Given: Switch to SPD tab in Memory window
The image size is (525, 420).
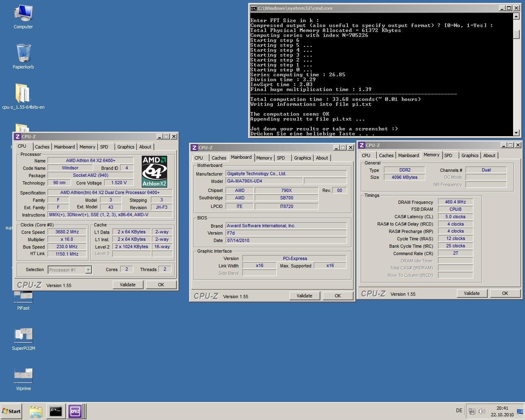Looking at the screenshot, I should (x=448, y=155).
